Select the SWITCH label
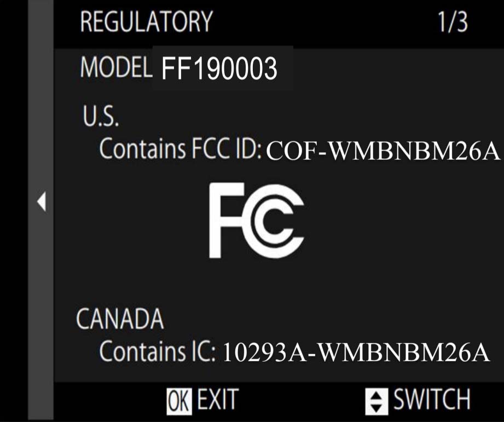This screenshot has width=504, height=422. point(432,399)
